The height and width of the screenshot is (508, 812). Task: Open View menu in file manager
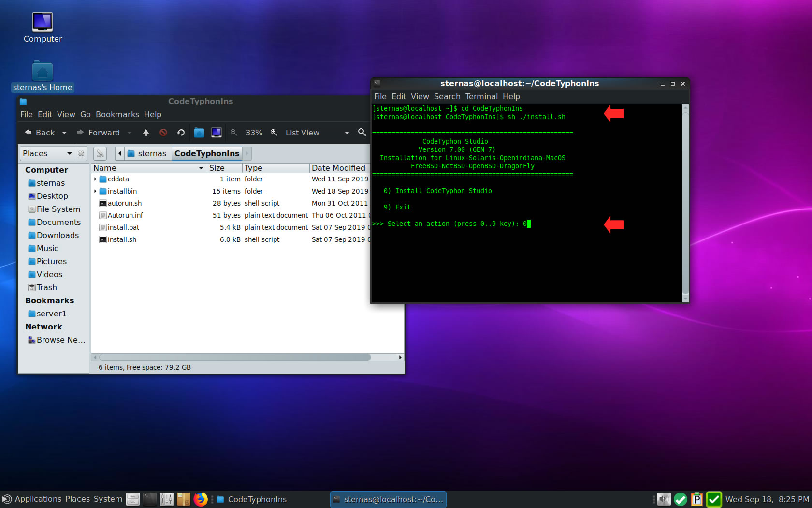[66, 114]
